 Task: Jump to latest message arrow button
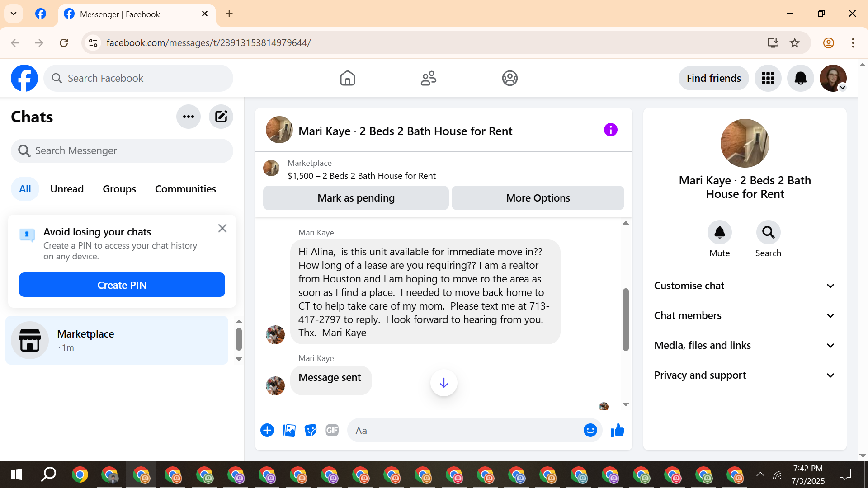[443, 383]
